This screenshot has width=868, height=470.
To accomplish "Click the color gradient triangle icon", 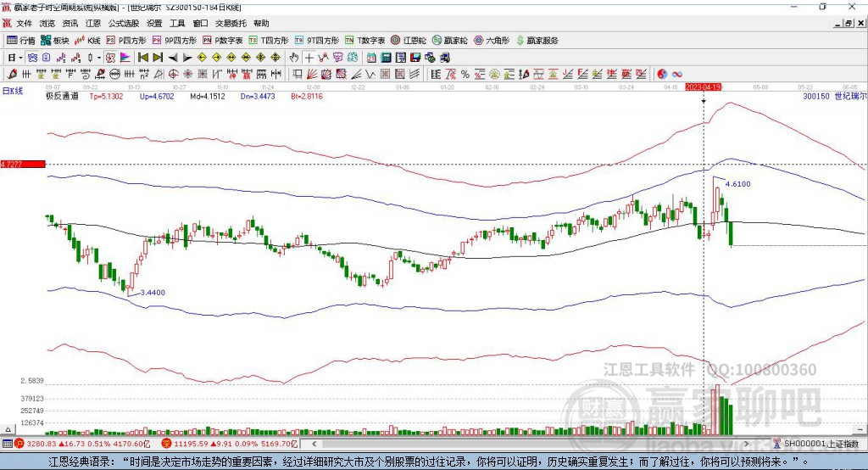I will (125, 58).
